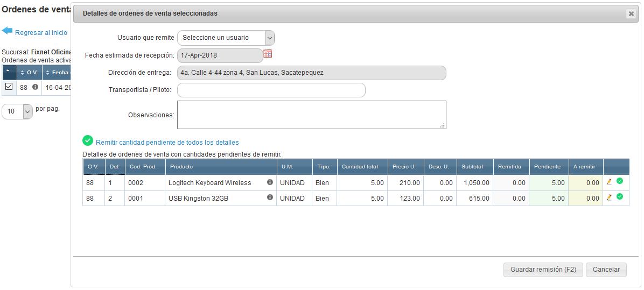
Task: Close the order details dialog
Action: click(x=631, y=14)
